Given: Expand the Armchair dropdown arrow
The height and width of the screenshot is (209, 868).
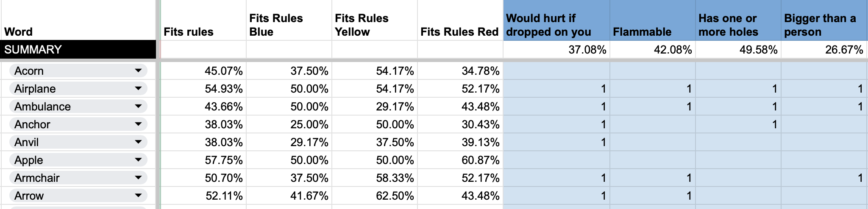Looking at the screenshot, I should tap(138, 178).
